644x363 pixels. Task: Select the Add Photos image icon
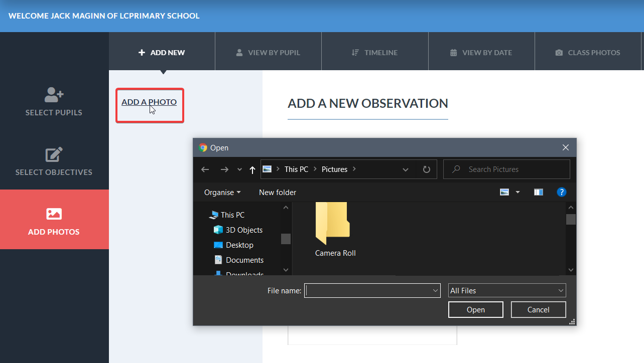point(54,214)
